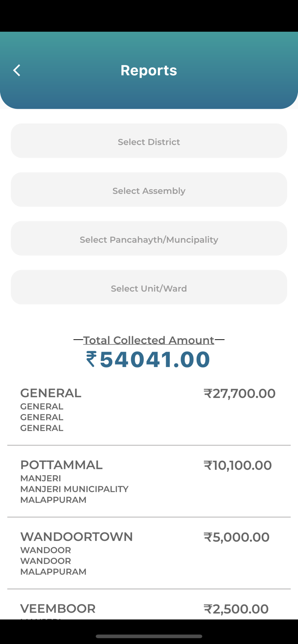
Task: Tap the ₹54041.00 total amount
Action: click(x=155, y=359)
